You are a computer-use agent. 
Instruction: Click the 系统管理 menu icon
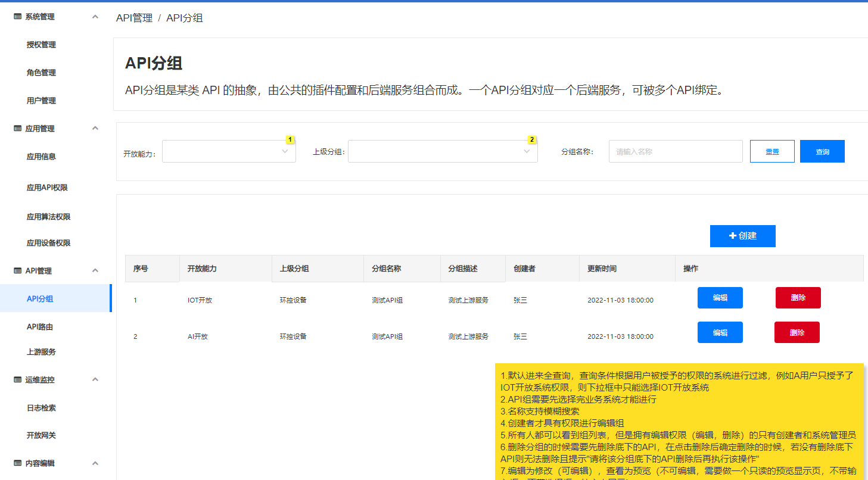[17, 17]
